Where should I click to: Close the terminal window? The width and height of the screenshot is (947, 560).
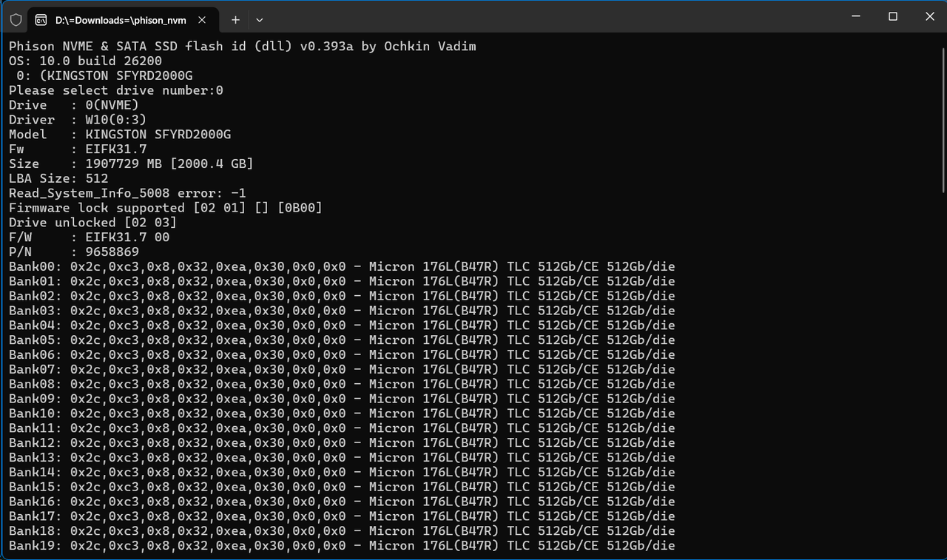[929, 16]
